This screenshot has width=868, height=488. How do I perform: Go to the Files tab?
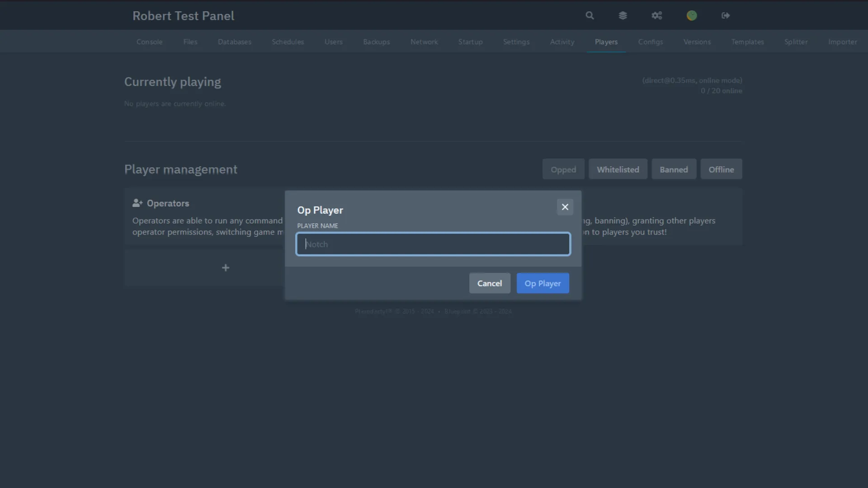point(190,42)
